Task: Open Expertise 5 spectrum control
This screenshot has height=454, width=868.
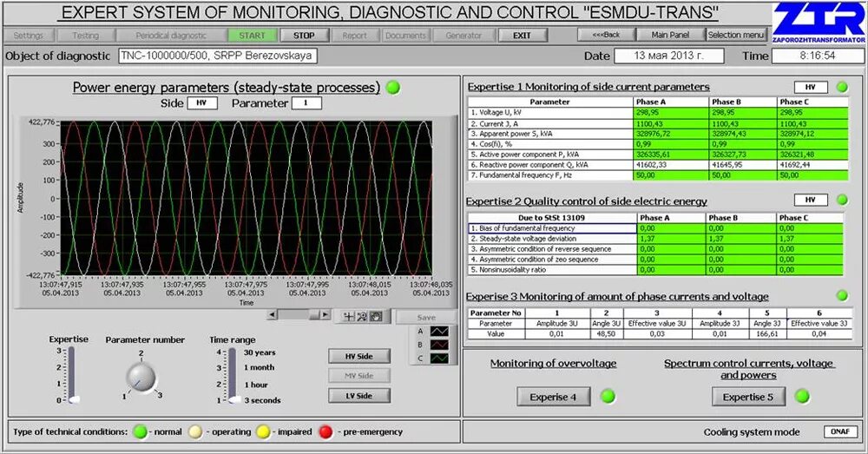Action: pos(748,397)
